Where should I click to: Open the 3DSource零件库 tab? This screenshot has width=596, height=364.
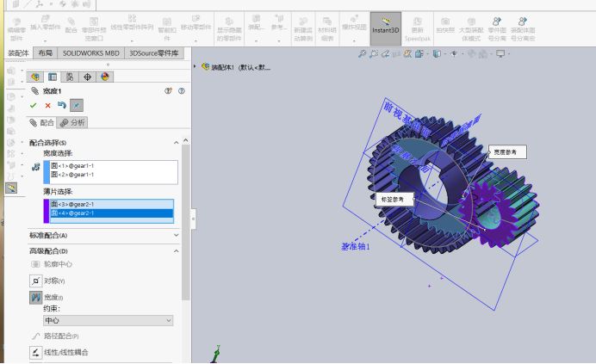(154, 53)
